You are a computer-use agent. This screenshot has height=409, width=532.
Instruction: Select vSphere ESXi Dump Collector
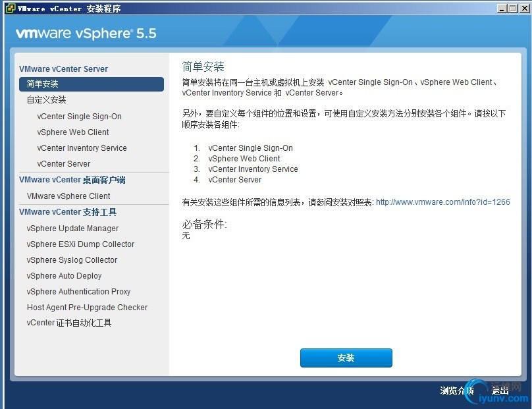click(x=80, y=244)
